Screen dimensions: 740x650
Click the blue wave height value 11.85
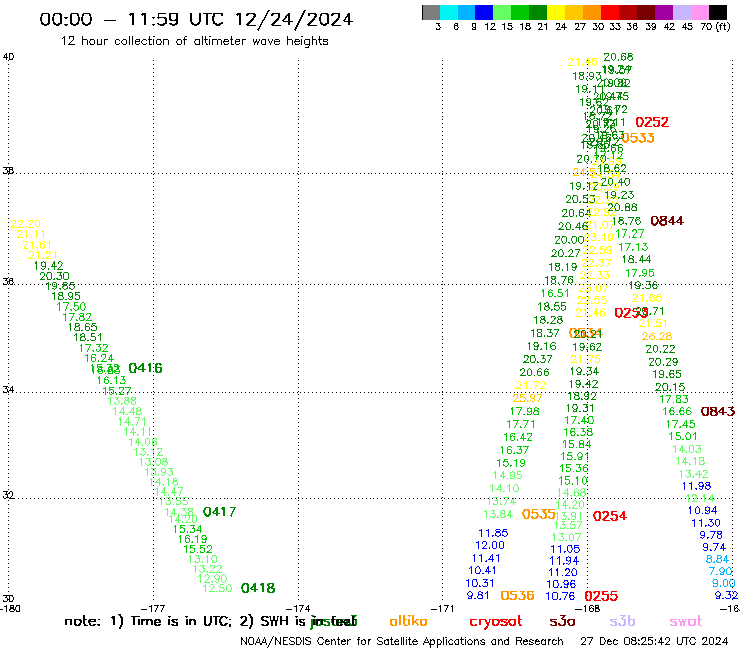[493, 533]
